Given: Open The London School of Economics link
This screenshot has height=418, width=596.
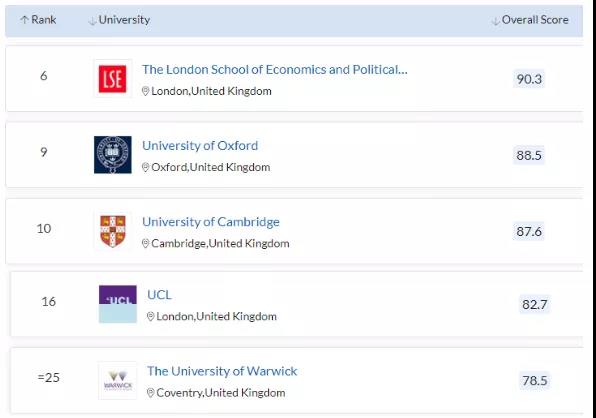Looking at the screenshot, I should pyautogui.click(x=274, y=70).
